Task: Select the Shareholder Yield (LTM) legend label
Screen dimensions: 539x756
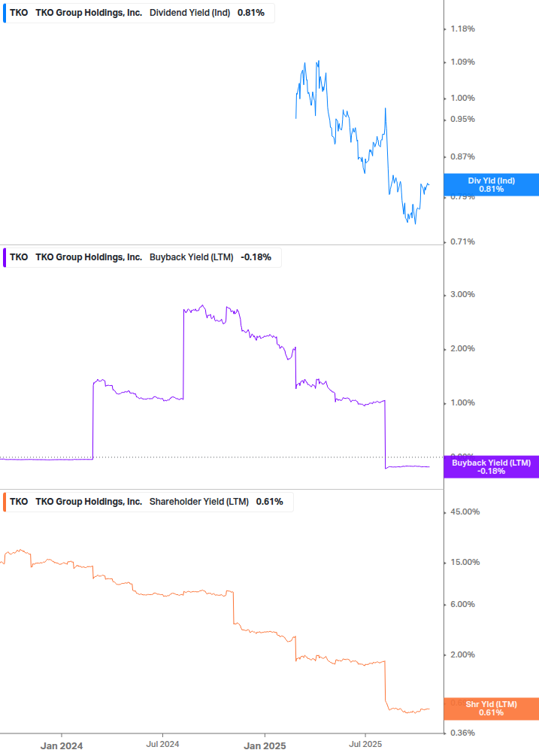Action: pos(199,501)
